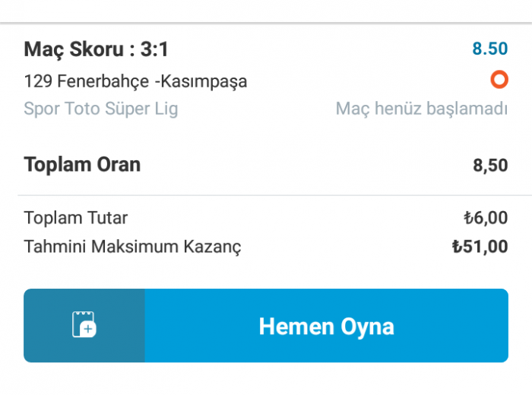The image size is (532, 395).
Task: Select the Maç Skoru bet label
Action: [74, 50]
